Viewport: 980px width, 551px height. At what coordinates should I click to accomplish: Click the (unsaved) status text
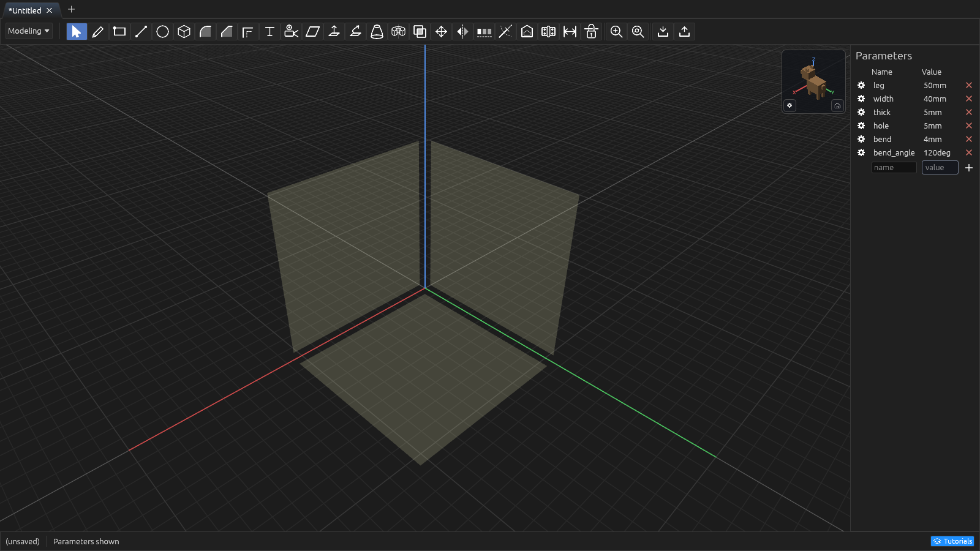[x=23, y=542]
